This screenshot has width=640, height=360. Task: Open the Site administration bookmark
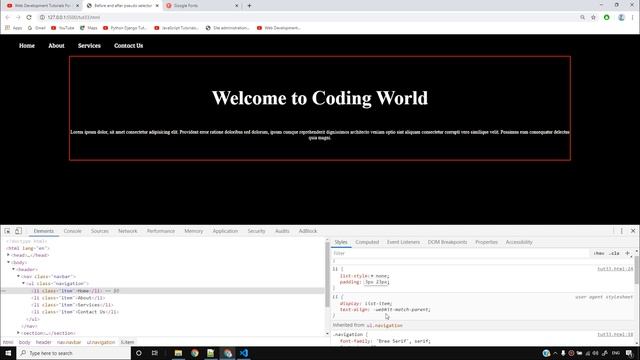pyautogui.click(x=227, y=28)
